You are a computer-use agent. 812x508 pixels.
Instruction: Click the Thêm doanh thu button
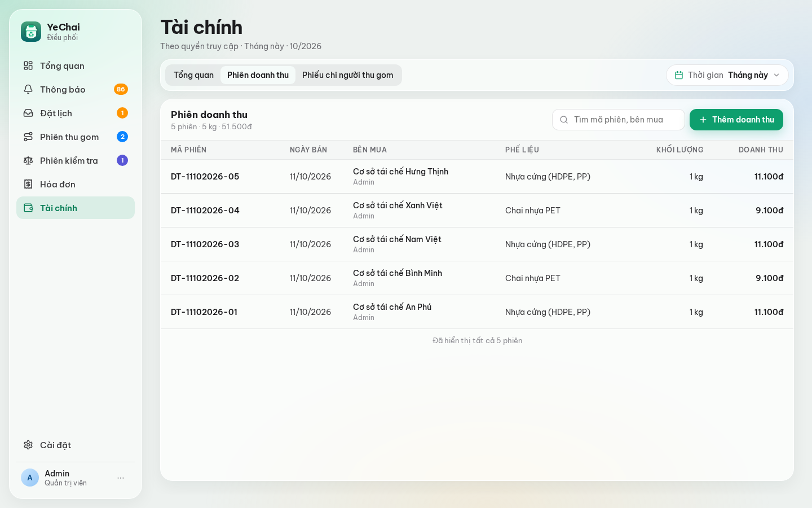(736, 120)
